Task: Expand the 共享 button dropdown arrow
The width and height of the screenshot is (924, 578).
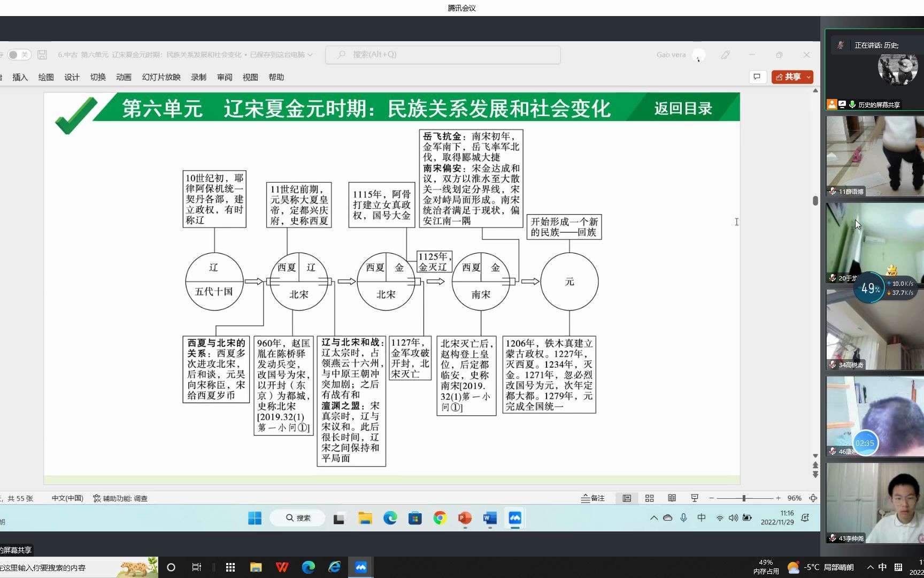Action: pos(808,77)
